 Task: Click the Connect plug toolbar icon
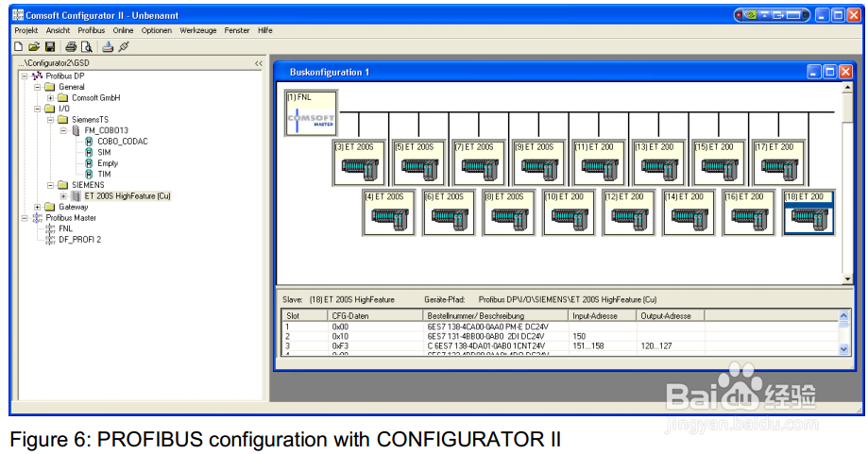tap(124, 47)
